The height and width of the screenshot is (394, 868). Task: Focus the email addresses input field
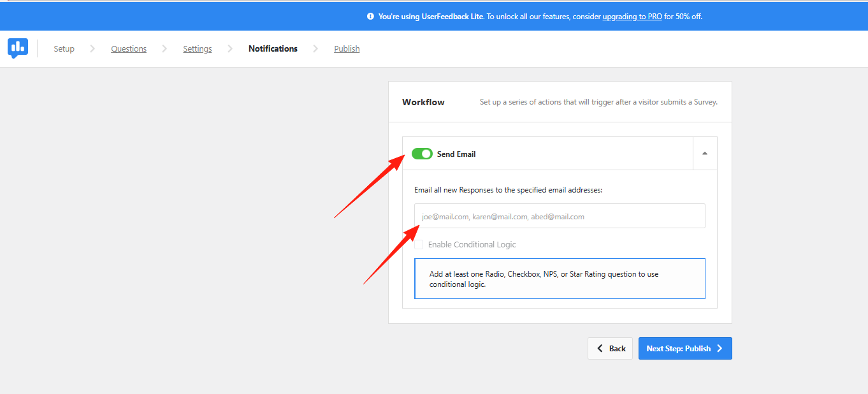pos(560,216)
